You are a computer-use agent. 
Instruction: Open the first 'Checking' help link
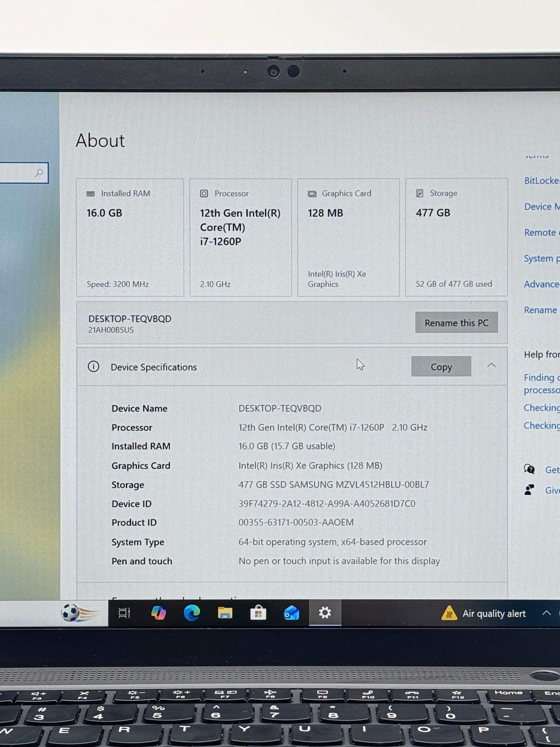[542, 408]
